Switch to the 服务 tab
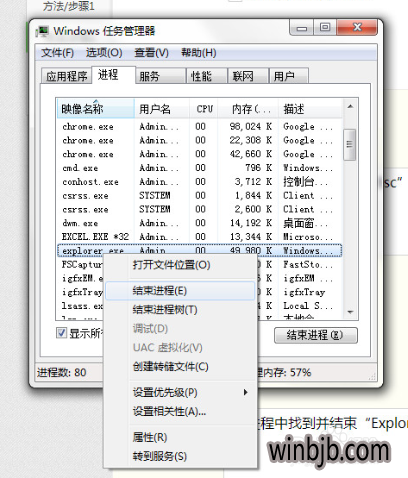408x478 pixels. (161, 76)
